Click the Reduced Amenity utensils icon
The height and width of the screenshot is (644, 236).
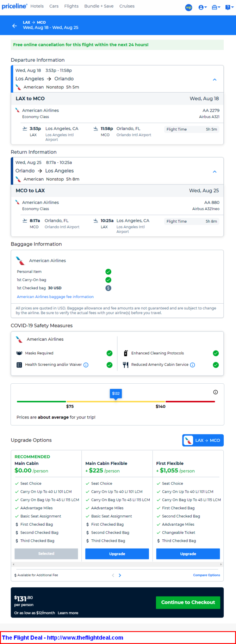[126, 365]
